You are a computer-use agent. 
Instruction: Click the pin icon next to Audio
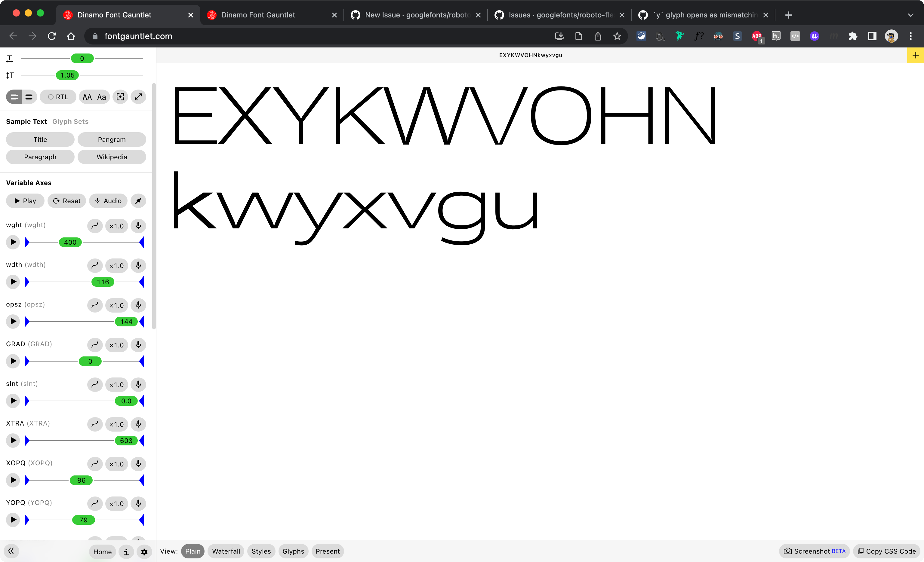138,201
